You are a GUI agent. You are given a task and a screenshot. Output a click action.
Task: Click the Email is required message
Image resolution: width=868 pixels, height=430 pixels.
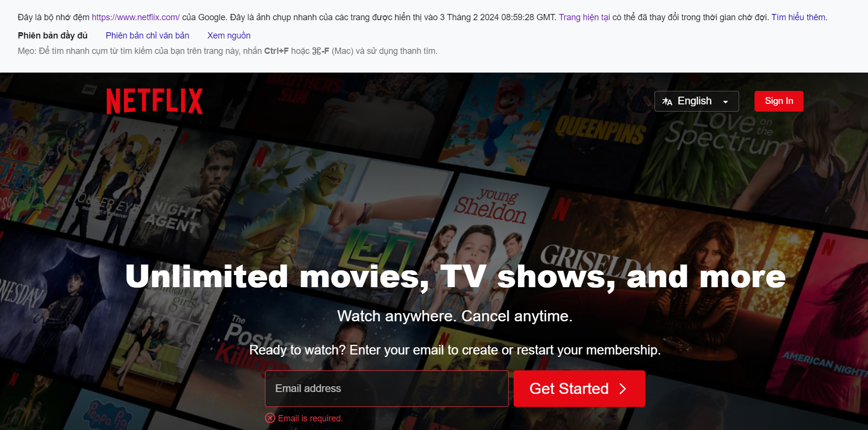pos(310,418)
